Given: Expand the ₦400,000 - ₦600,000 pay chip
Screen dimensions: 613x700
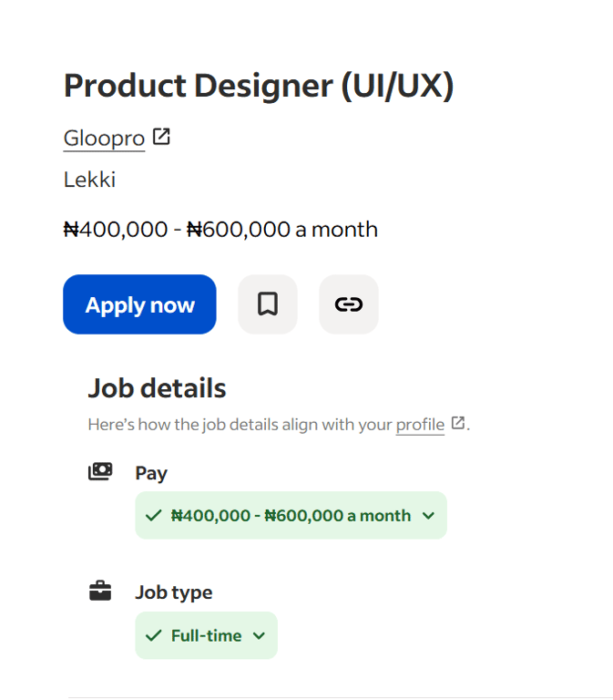Looking at the screenshot, I should 291,516.
